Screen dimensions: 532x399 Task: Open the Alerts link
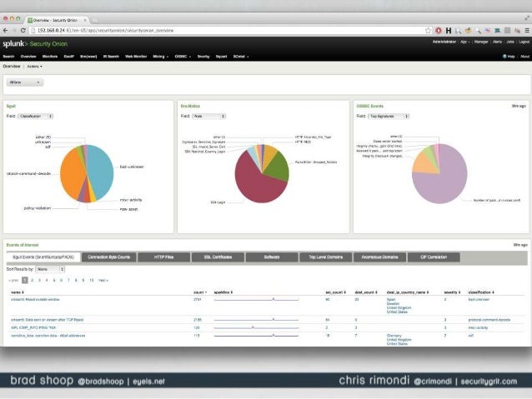[x=497, y=42]
